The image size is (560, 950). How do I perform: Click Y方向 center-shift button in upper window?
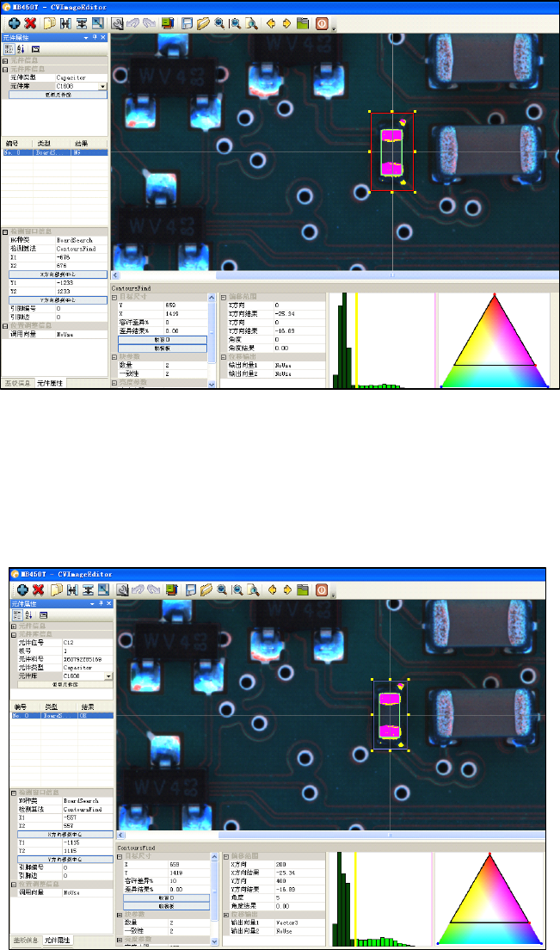[x=58, y=300]
